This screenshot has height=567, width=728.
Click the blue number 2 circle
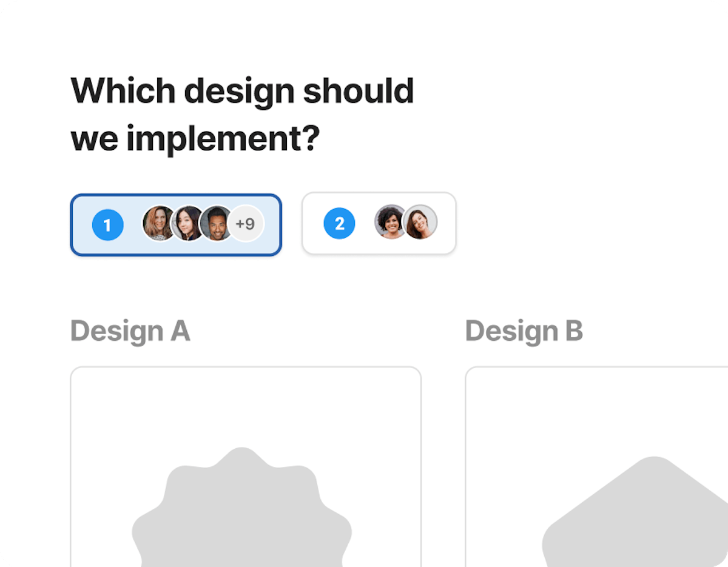coord(339,224)
